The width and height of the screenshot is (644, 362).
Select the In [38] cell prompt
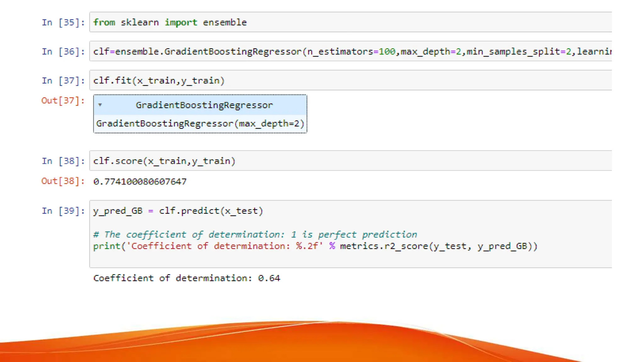point(63,161)
